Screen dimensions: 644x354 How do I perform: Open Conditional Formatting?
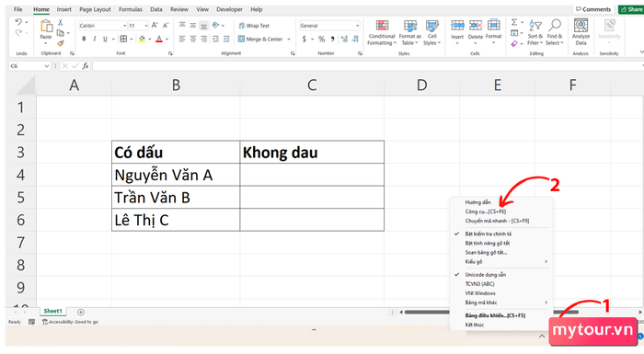coord(382,33)
